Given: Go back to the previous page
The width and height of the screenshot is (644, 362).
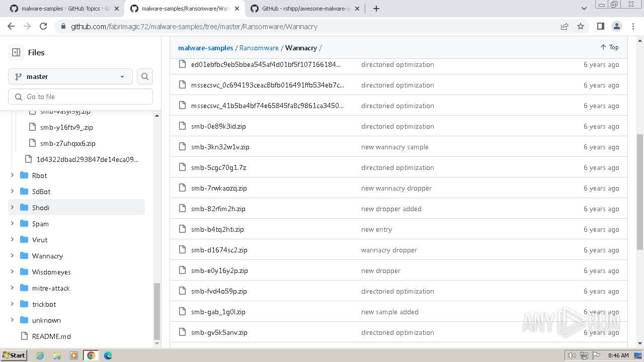Looking at the screenshot, I should point(11,27).
